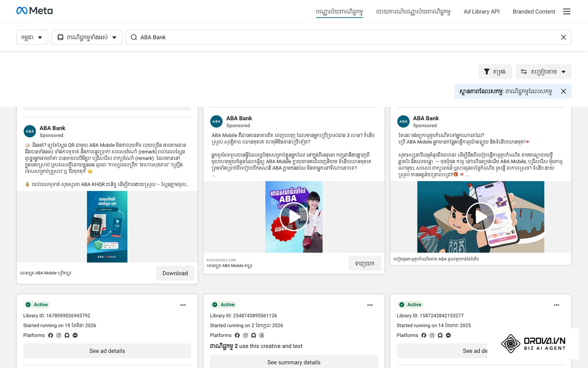Select Library ID: 1587242842153277 text
The width and height of the screenshot is (588, 368).
point(430,316)
